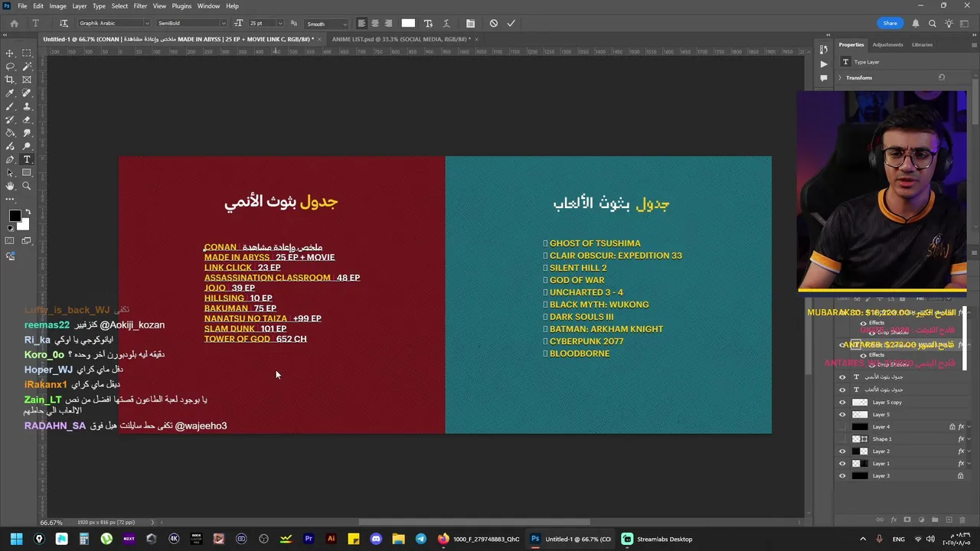
Task: Select the Hand tool
Action: (10, 186)
